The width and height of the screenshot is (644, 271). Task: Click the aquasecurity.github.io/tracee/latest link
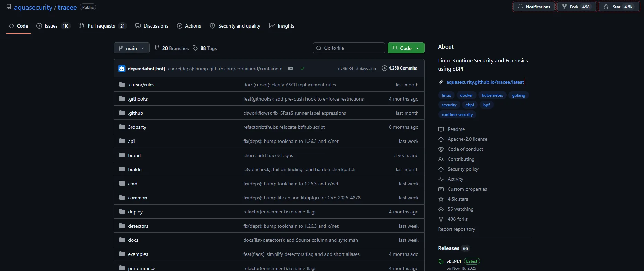click(x=485, y=82)
